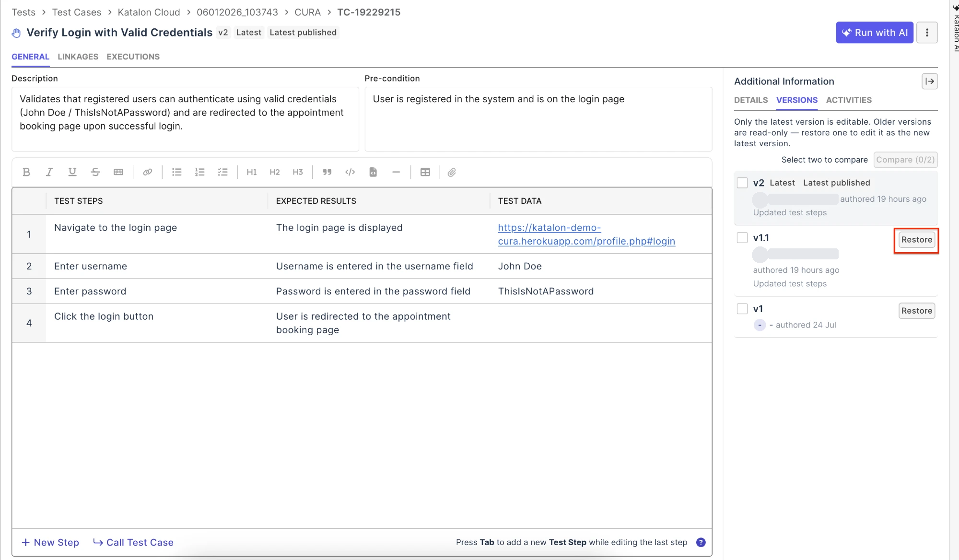The image size is (959, 560).
Task: Restore version v1
Action: pyautogui.click(x=917, y=311)
